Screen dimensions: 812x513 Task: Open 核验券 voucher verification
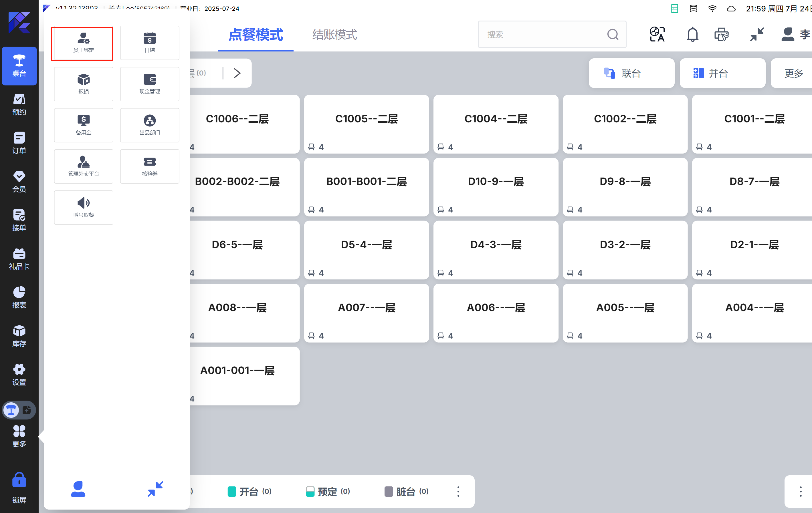click(150, 166)
